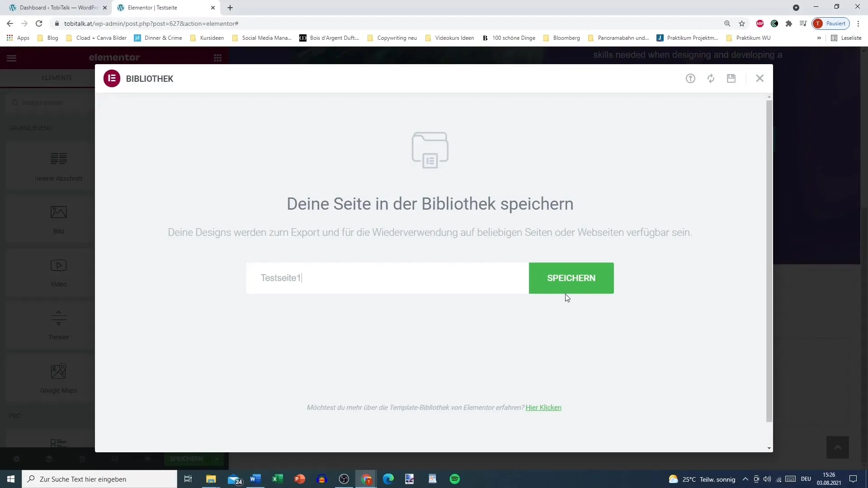868x488 pixels.
Task: Click the import template upload icon
Action: (690, 79)
